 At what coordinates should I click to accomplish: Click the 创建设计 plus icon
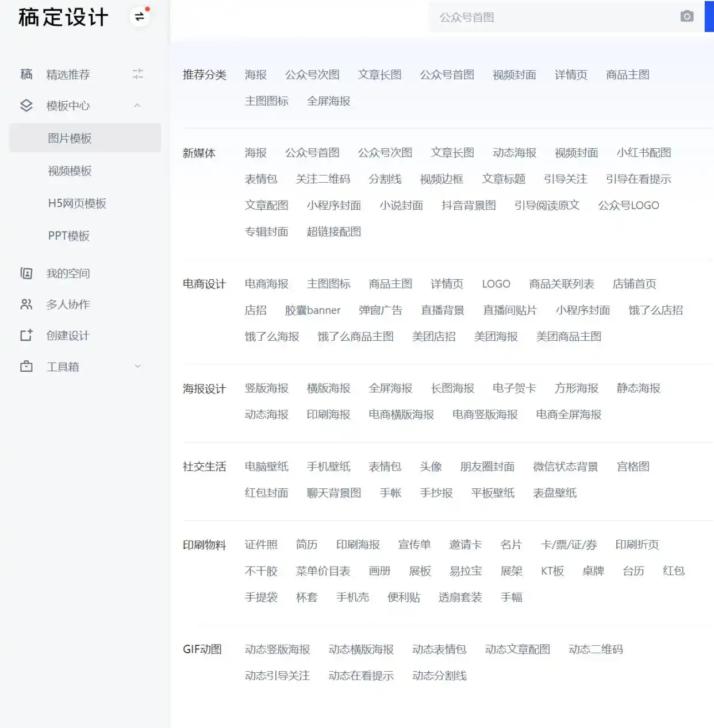coord(26,336)
